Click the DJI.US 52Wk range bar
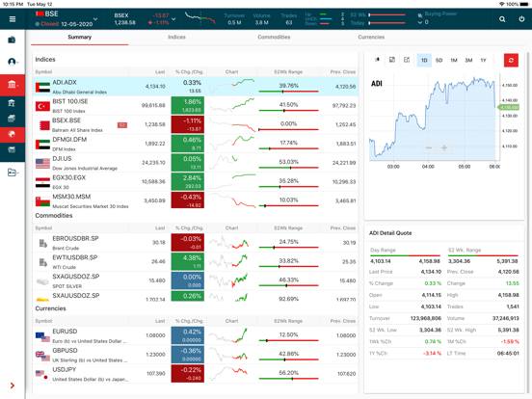Viewport: 532px width, 399px height. coord(288,168)
